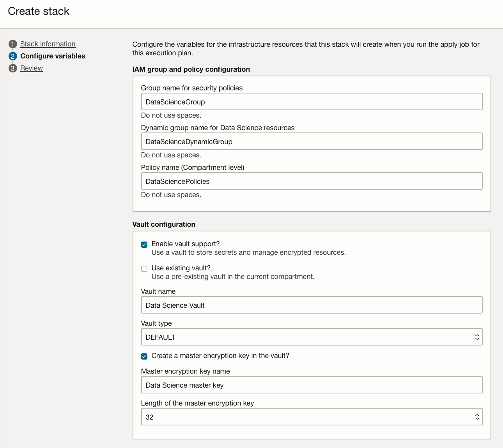Screen dimensions: 503x448
Task: Edit the Vault name text field
Action: coord(311,305)
